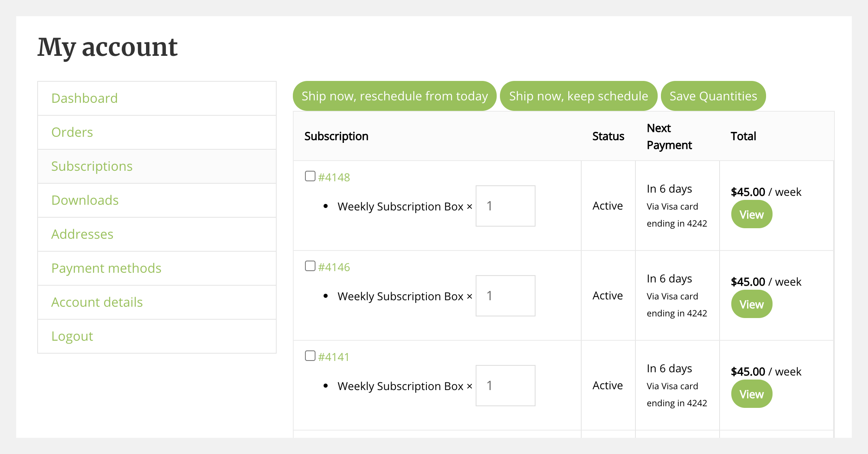Click View on subscription #4146
Viewport: 868px width, 454px height.
751,304
